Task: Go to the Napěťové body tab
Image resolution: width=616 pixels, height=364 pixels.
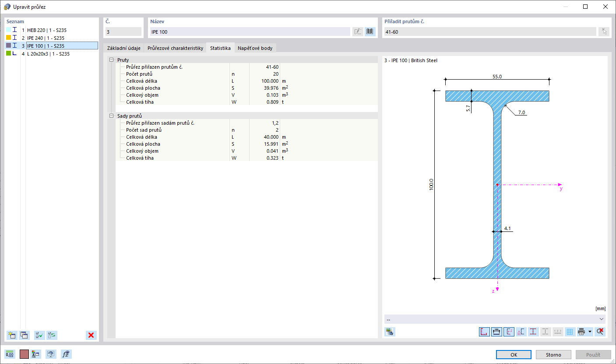Action: (x=255, y=48)
